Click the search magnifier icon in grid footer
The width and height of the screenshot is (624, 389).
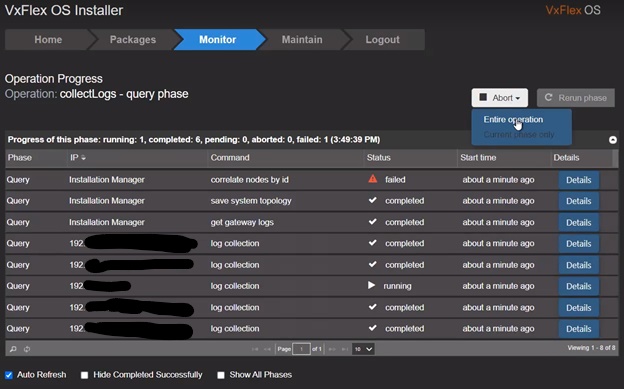pos(13,349)
